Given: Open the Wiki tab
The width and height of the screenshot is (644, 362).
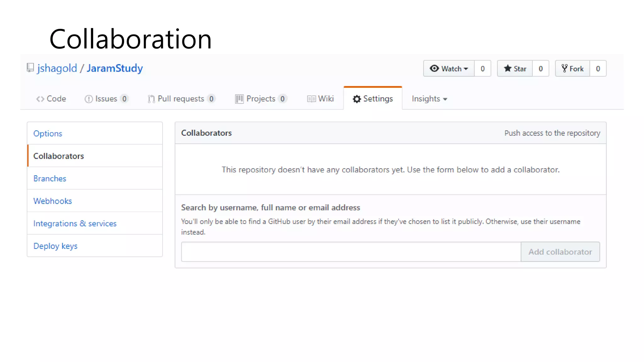Looking at the screenshot, I should click(320, 99).
